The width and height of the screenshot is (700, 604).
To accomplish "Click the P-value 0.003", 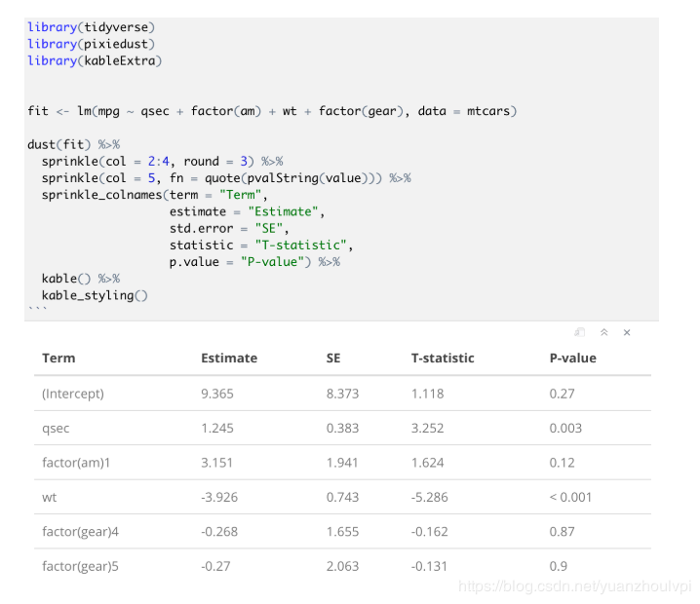I will (565, 429).
